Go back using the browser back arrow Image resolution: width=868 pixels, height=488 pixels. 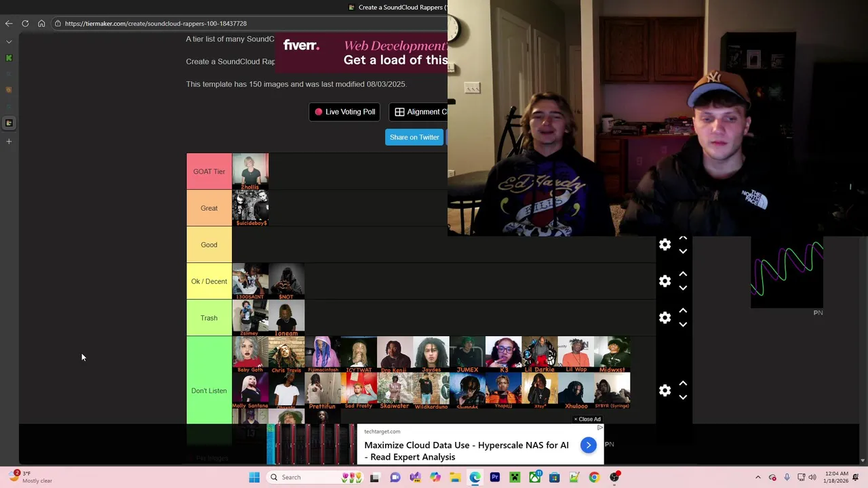click(x=9, y=24)
